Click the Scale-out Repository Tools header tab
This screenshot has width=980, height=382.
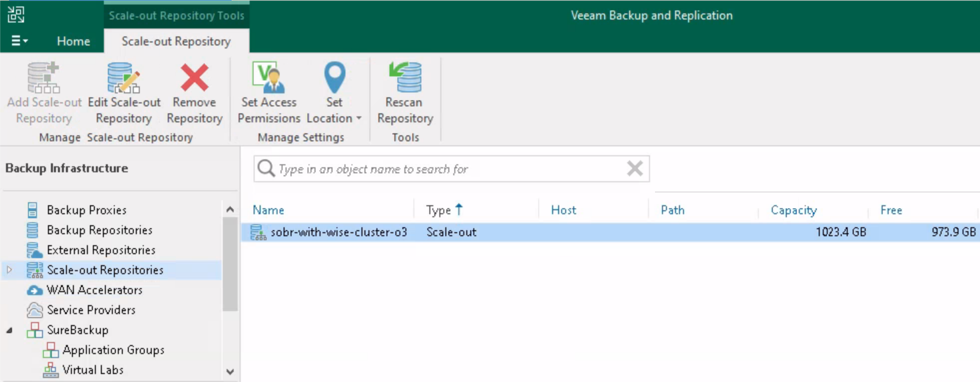click(x=176, y=15)
